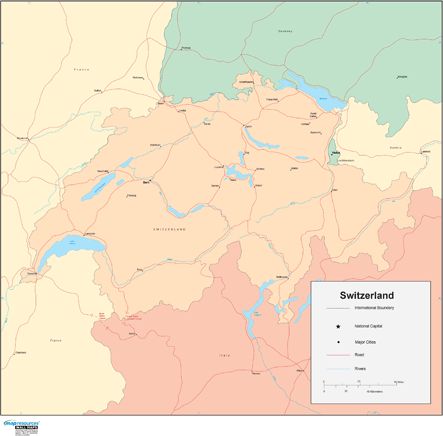Click the Milan city label
Viewport: 443px width, 436px height.
pos(300,370)
